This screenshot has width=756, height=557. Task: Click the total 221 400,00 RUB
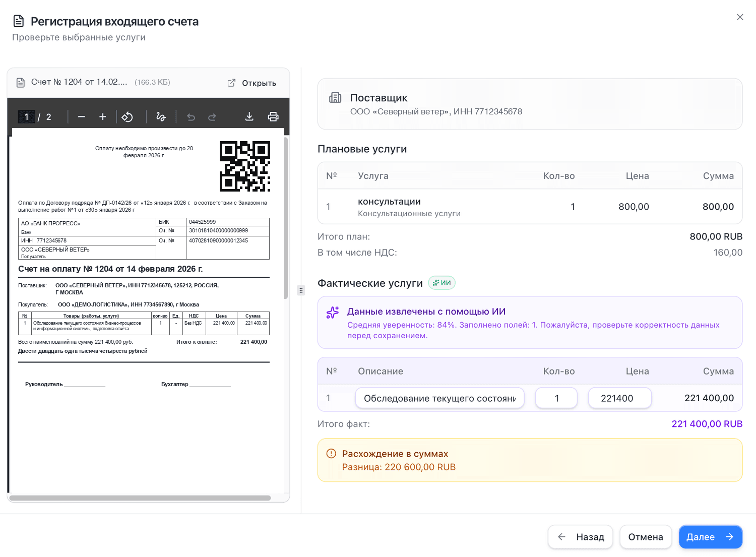pyautogui.click(x=707, y=424)
